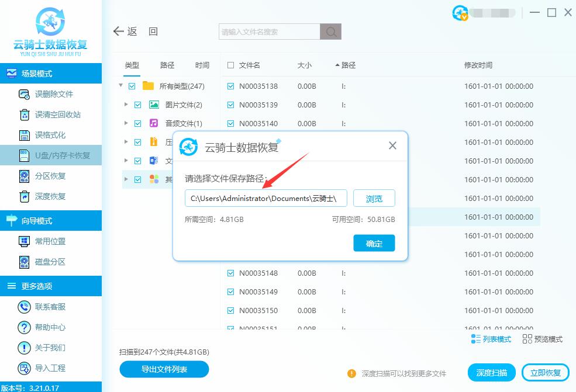Sort by the 路径 column header arrow

tap(337, 65)
